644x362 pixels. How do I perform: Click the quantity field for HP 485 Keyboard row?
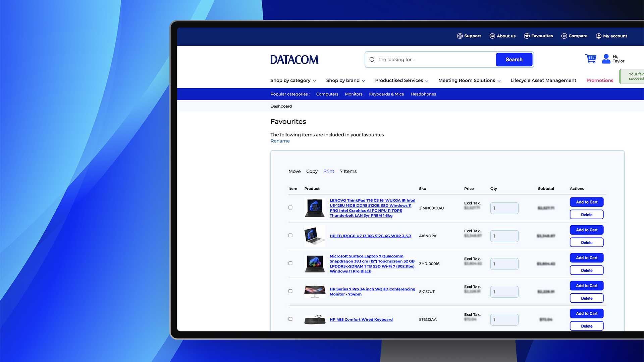point(504,319)
